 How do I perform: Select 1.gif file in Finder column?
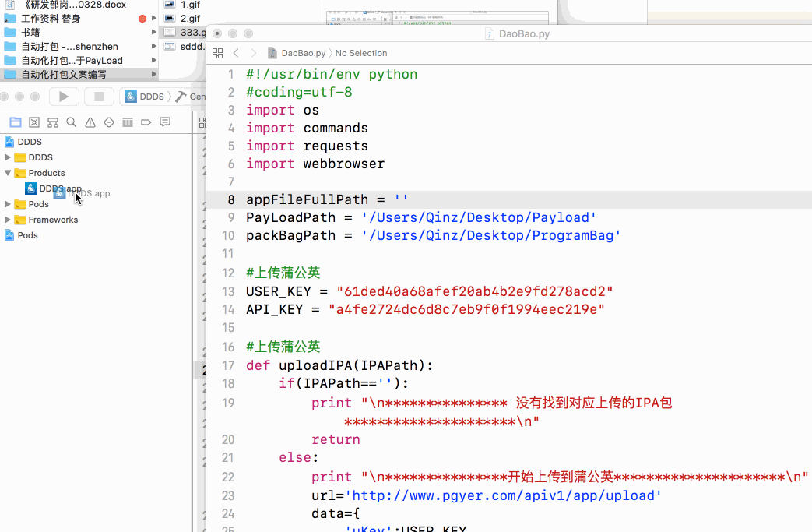[x=182, y=5]
